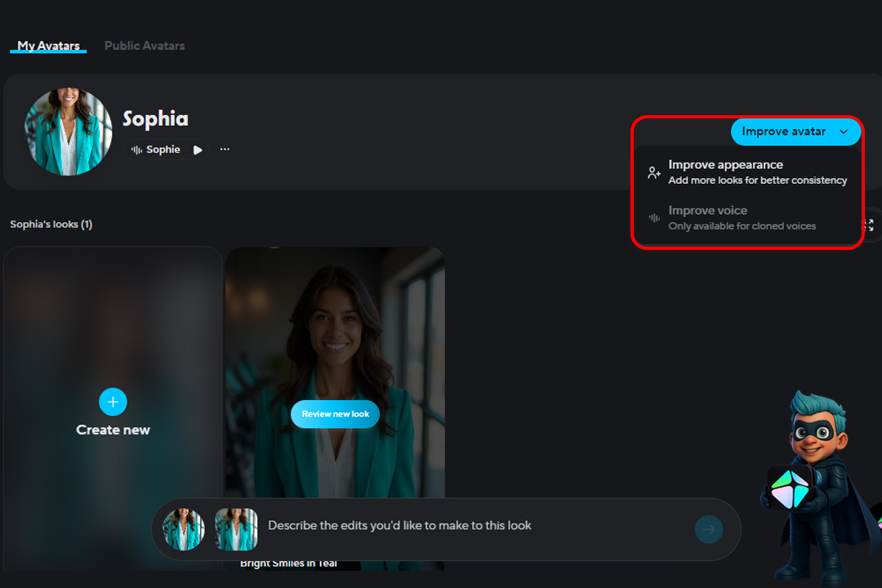Click the Sophie voice waveform icon
This screenshot has width=882, height=588.
coord(136,150)
